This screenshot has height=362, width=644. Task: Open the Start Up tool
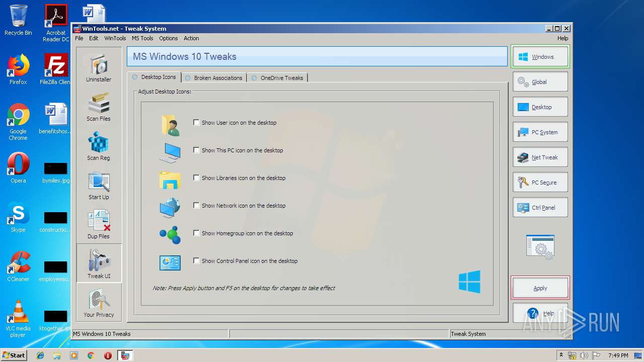99,186
